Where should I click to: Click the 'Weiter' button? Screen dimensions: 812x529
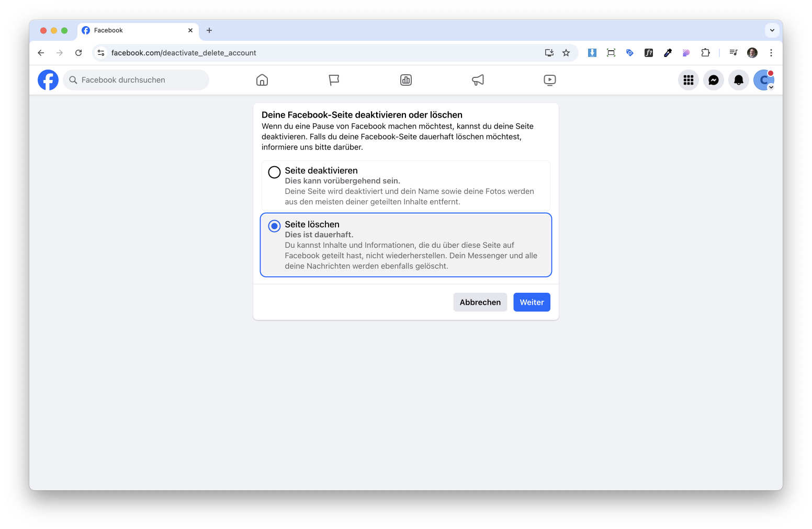[x=532, y=302]
